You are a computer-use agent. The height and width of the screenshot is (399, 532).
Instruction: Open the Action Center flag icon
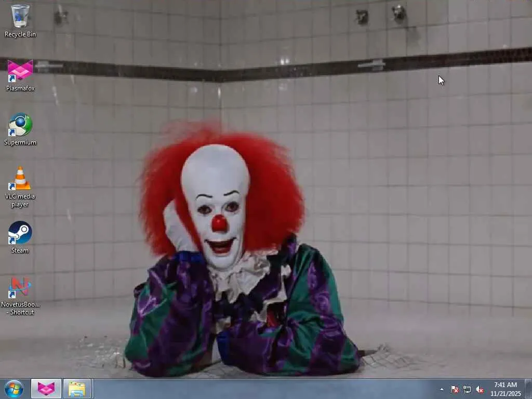(455, 389)
